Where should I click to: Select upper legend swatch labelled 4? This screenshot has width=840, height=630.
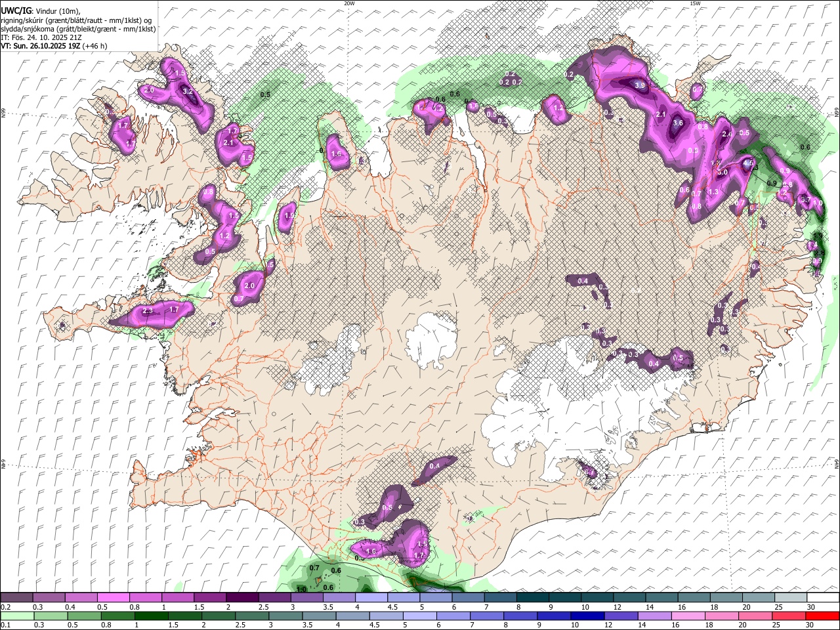point(371,597)
